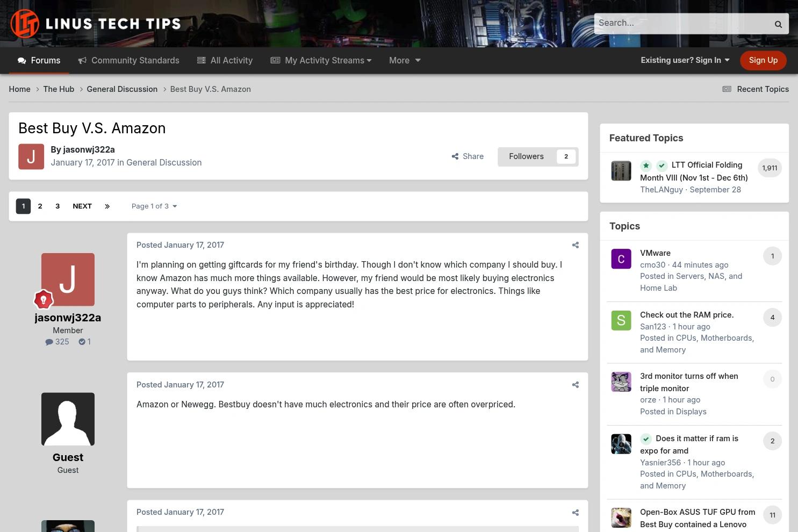This screenshot has height=532, width=798.
Task: Click first post's 'Posted January 17, 2017' timestamp
Action: pyautogui.click(x=180, y=245)
